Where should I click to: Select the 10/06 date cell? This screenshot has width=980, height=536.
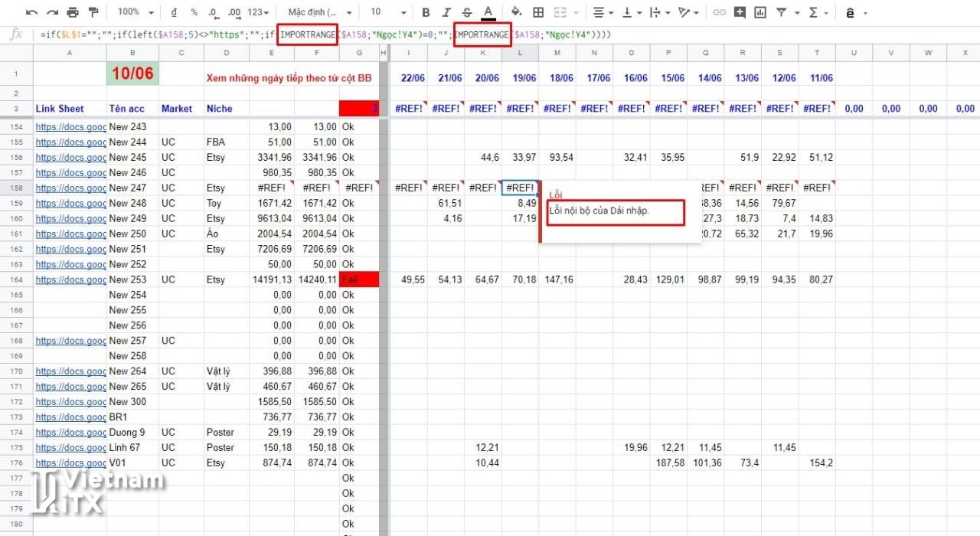click(132, 74)
